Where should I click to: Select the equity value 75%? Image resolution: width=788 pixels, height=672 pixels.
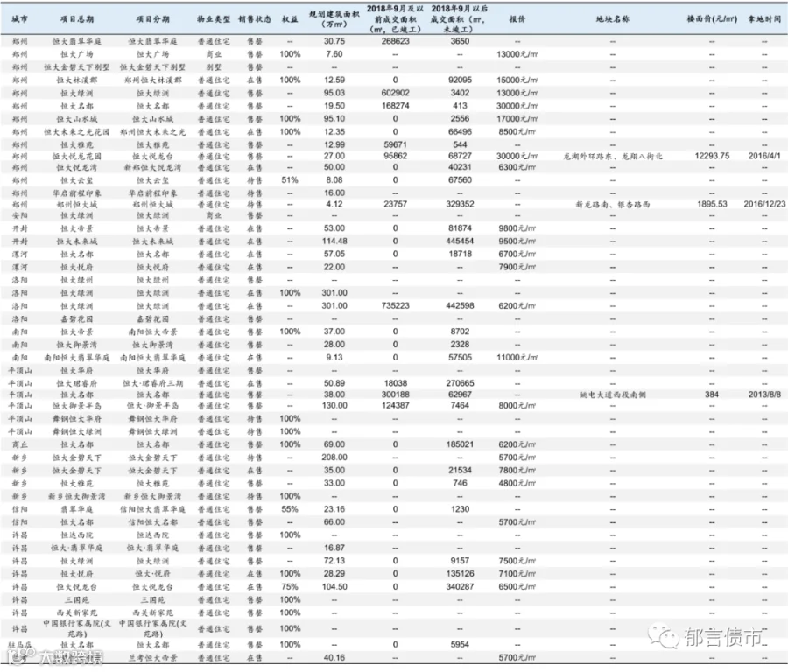290,586
